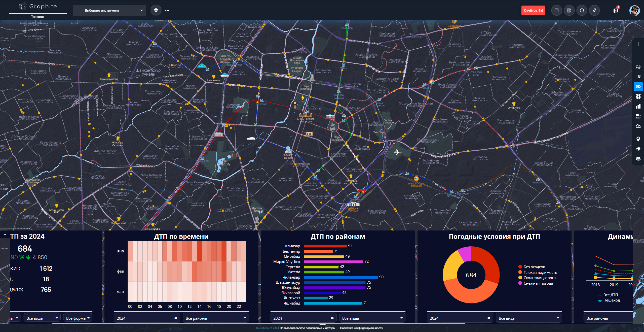Viewport: 644px width, 332px height.
Task: Open the area measurement ruler tool
Action: 638,116
